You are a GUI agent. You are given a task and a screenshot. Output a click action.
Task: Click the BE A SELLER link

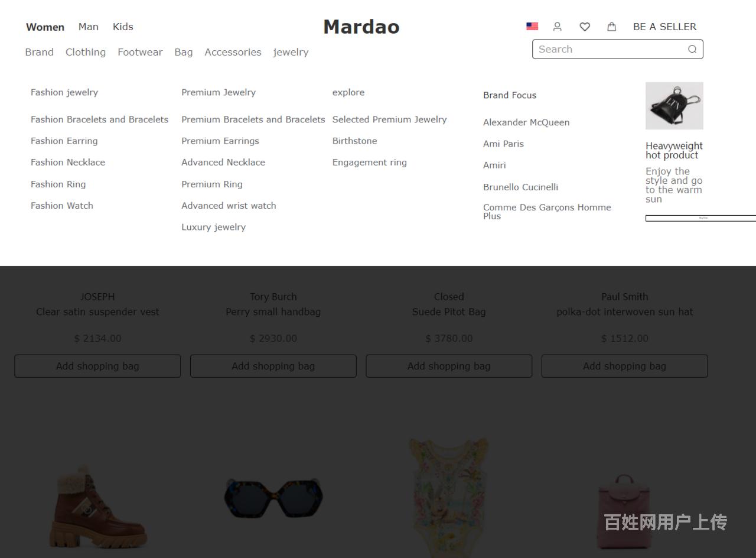coord(664,27)
